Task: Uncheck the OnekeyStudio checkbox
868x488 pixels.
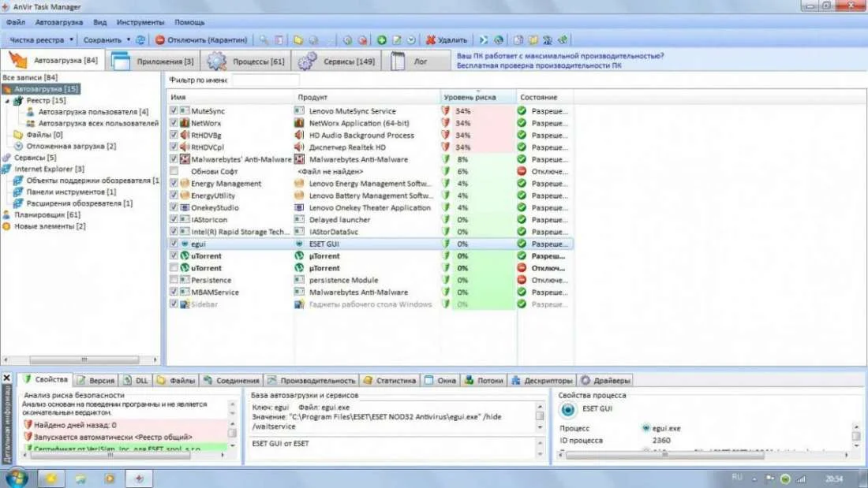Action: pyautogui.click(x=174, y=207)
